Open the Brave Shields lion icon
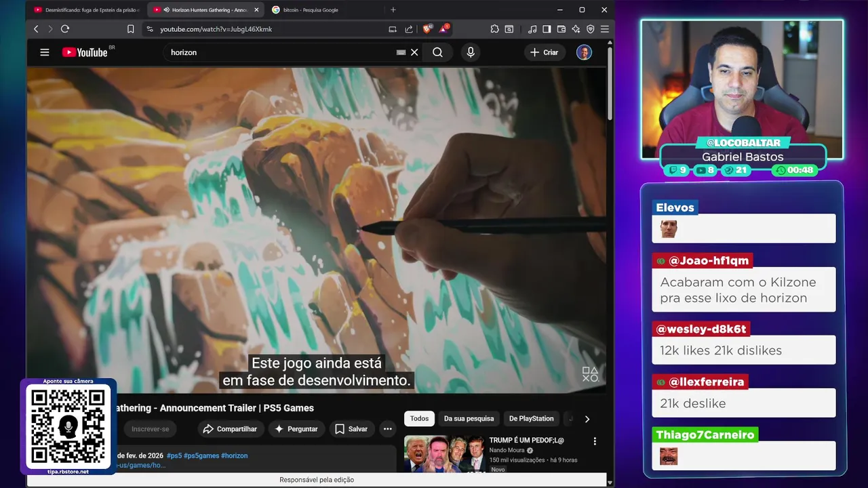The height and width of the screenshot is (488, 868). tap(427, 29)
